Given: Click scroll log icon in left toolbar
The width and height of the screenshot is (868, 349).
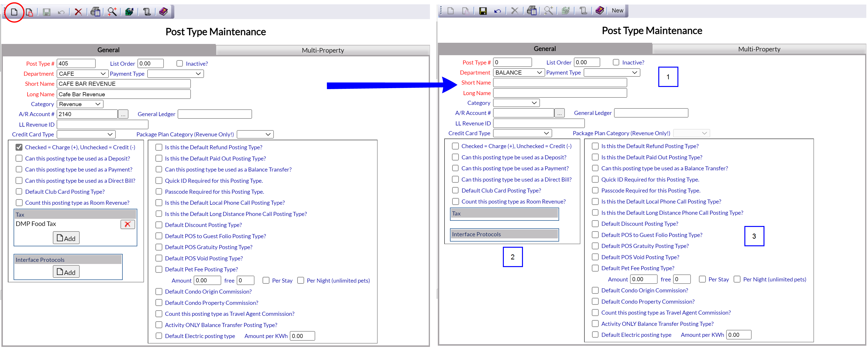Looking at the screenshot, I should click(x=147, y=12).
